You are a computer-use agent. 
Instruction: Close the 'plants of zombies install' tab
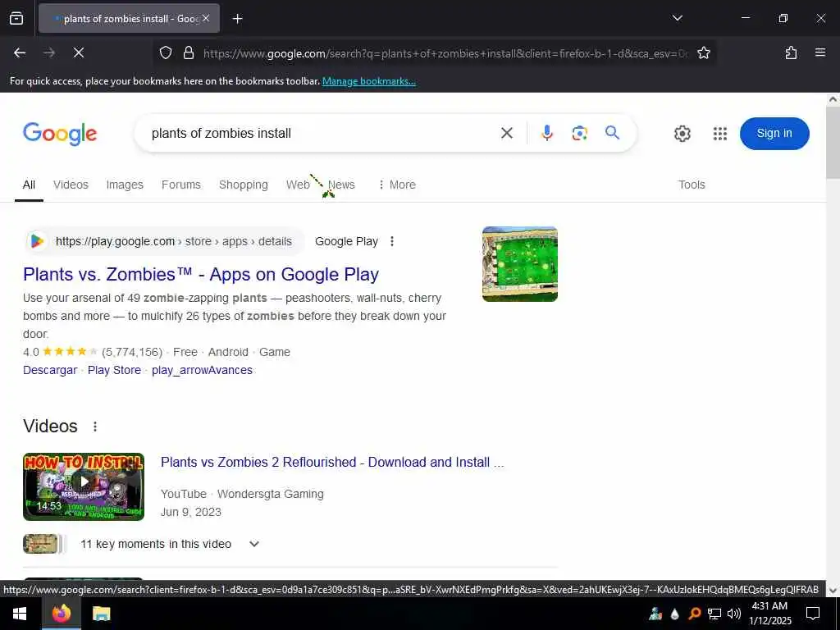pyautogui.click(x=206, y=18)
